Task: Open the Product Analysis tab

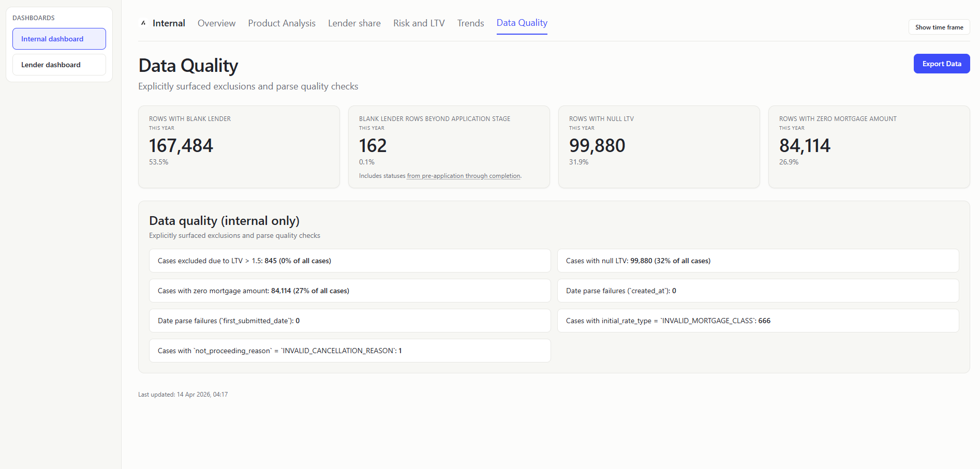Action: (281, 23)
